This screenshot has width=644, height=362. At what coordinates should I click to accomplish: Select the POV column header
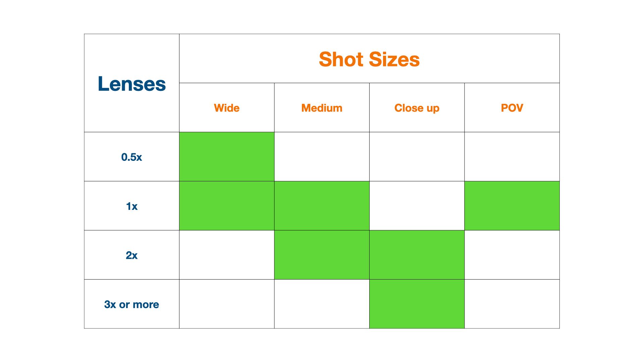(512, 108)
